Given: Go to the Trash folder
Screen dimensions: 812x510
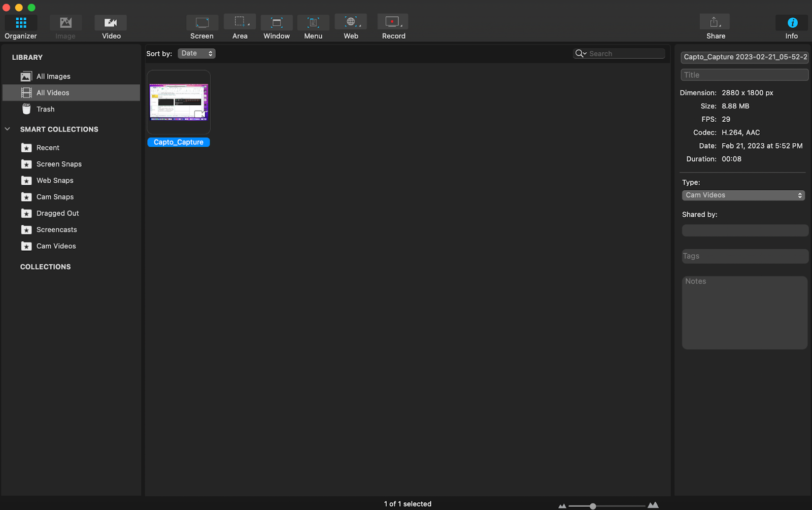Looking at the screenshot, I should pos(45,109).
